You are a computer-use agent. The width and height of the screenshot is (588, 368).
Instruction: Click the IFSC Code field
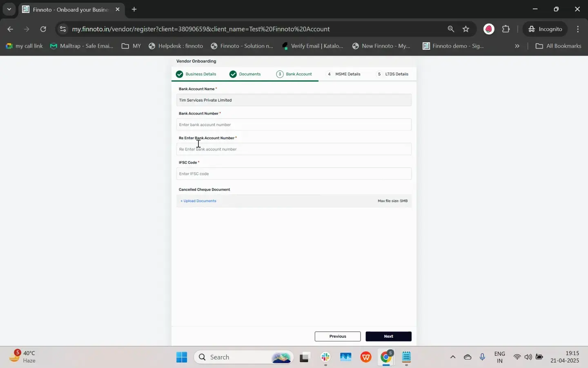294,174
